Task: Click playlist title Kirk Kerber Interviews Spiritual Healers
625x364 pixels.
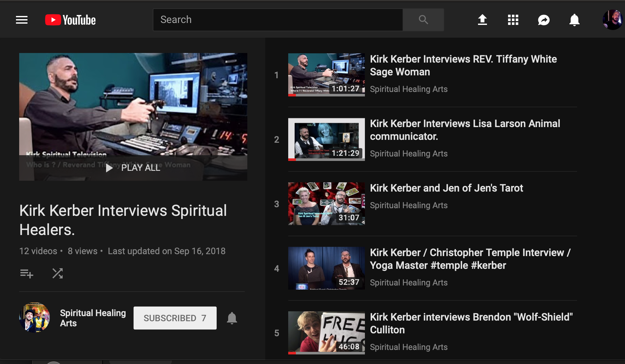Action: 123,220
